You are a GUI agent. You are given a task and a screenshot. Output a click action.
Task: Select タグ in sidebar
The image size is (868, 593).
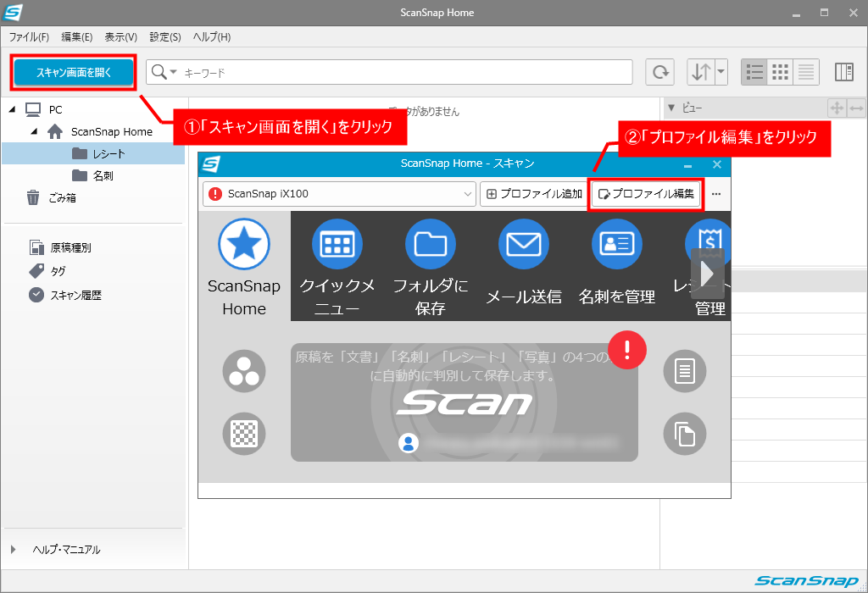tap(47, 271)
